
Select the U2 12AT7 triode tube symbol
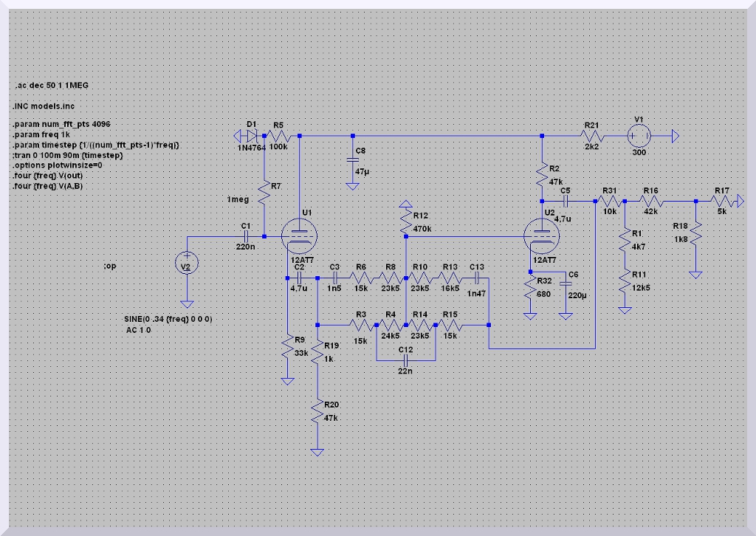click(x=541, y=236)
